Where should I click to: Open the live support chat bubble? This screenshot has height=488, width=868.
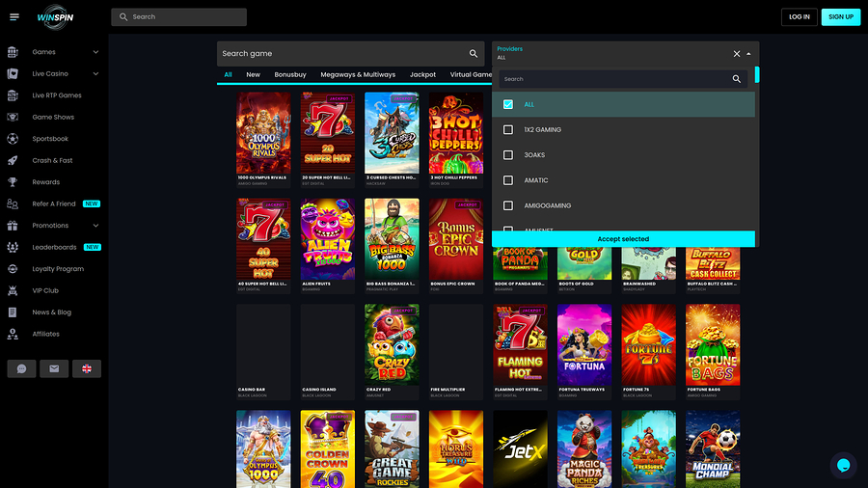(x=843, y=465)
